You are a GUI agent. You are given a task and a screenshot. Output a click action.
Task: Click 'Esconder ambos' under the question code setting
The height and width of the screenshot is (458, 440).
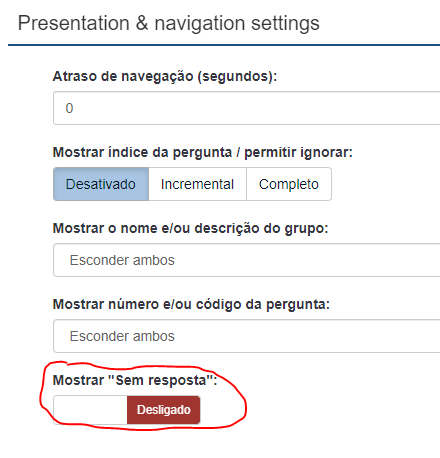(122, 336)
